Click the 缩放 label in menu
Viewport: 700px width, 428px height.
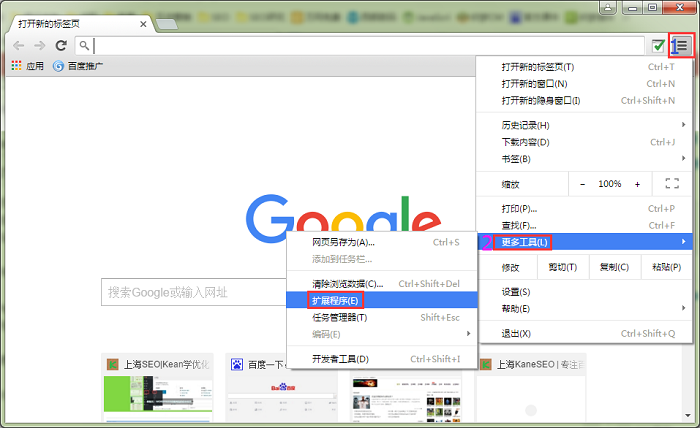(510, 184)
